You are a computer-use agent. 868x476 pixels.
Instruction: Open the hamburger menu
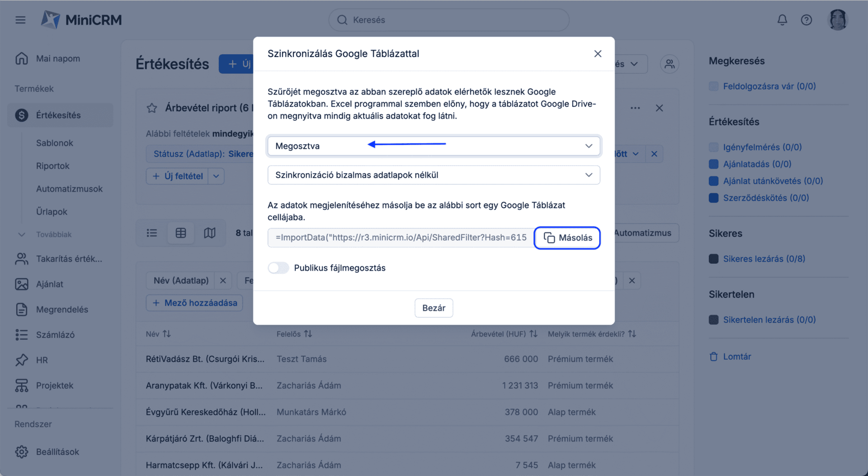pos(20,20)
